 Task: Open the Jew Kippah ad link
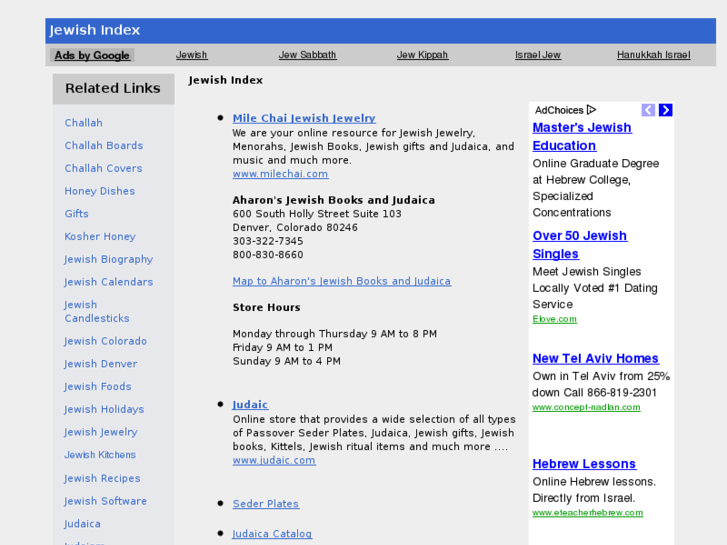pyautogui.click(x=422, y=55)
